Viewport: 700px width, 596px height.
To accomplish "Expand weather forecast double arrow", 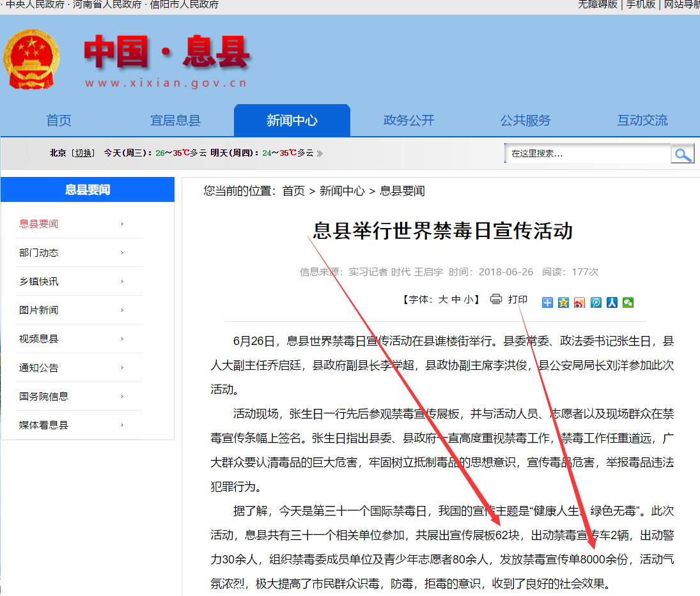I will (x=320, y=153).
